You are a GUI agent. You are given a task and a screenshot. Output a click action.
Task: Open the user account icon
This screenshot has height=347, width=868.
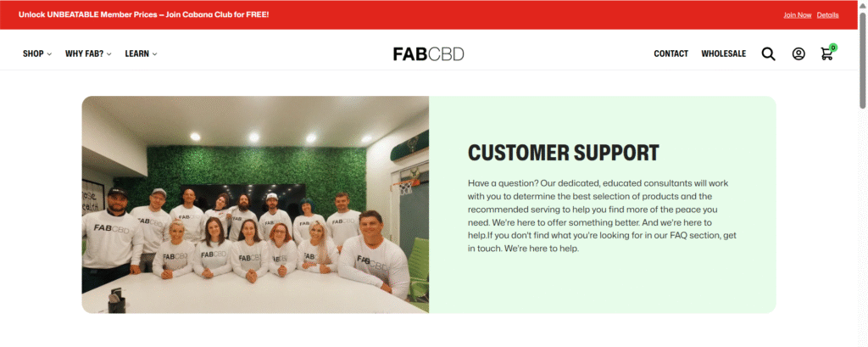point(798,53)
